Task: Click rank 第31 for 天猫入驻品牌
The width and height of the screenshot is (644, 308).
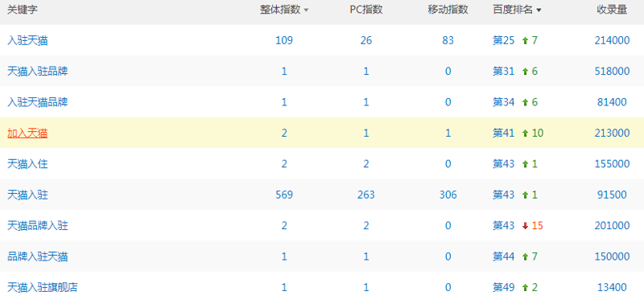Action: click(504, 72)
